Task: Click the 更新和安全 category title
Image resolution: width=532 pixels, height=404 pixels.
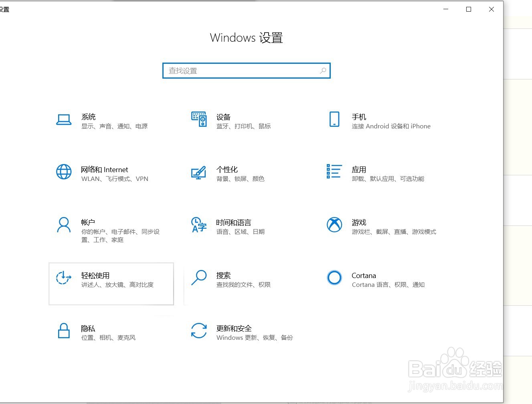Action: [x=234, y=329]
